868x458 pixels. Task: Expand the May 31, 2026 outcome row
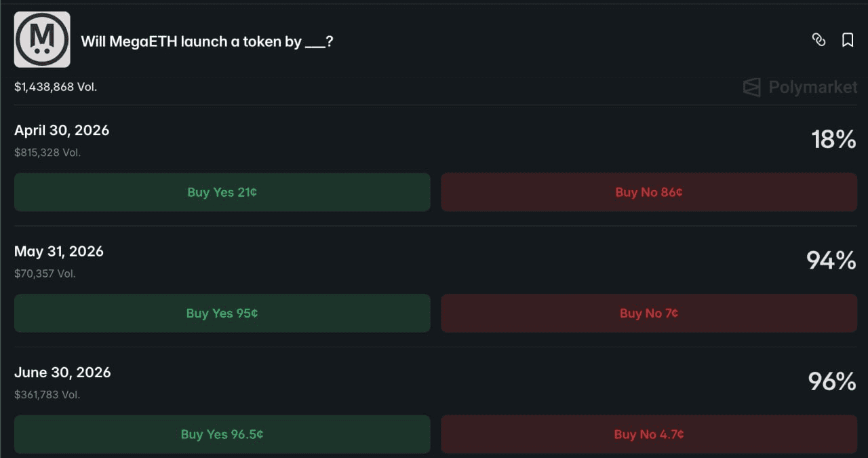pyautogui.click(x=59, y=252)
